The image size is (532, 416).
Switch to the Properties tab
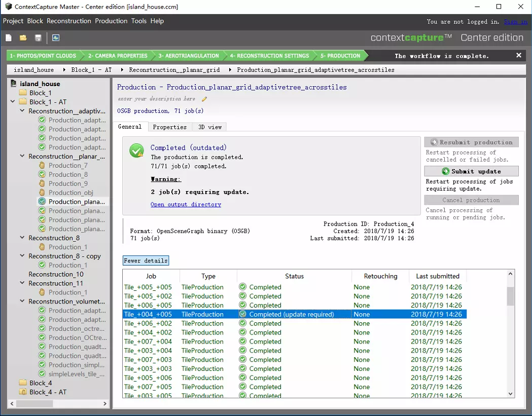click(x=170, y=127)
